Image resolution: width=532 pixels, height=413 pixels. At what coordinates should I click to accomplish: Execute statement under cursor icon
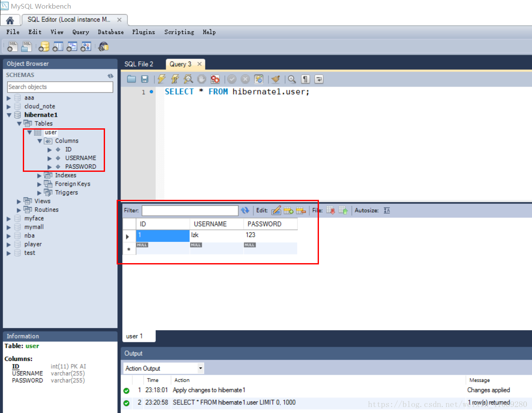(x=175, y=79)
